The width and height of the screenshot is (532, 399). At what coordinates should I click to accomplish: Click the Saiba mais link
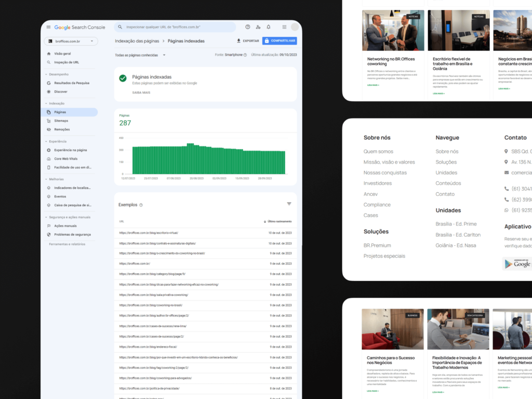tap(141, 92)
